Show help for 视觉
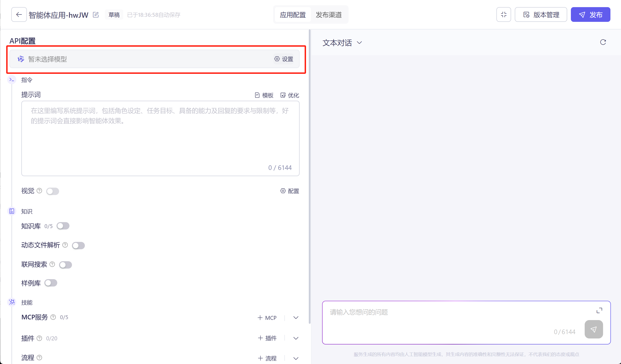Viewport: 621px width, 364px height. coord(39,190)
